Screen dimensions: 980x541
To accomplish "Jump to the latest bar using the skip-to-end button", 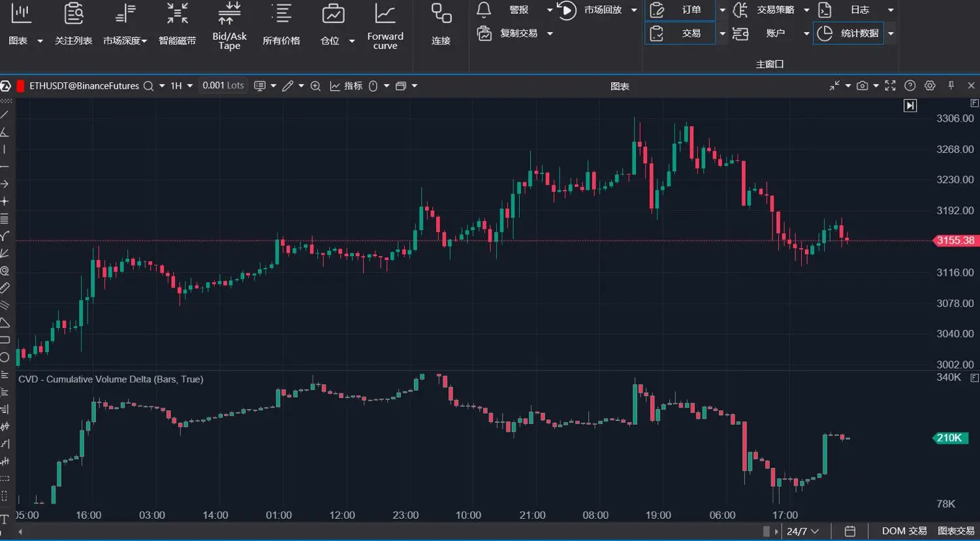I will 910,106.
